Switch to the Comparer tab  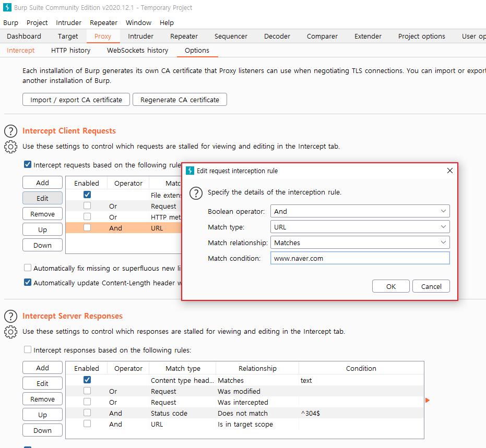pos(322,36)
